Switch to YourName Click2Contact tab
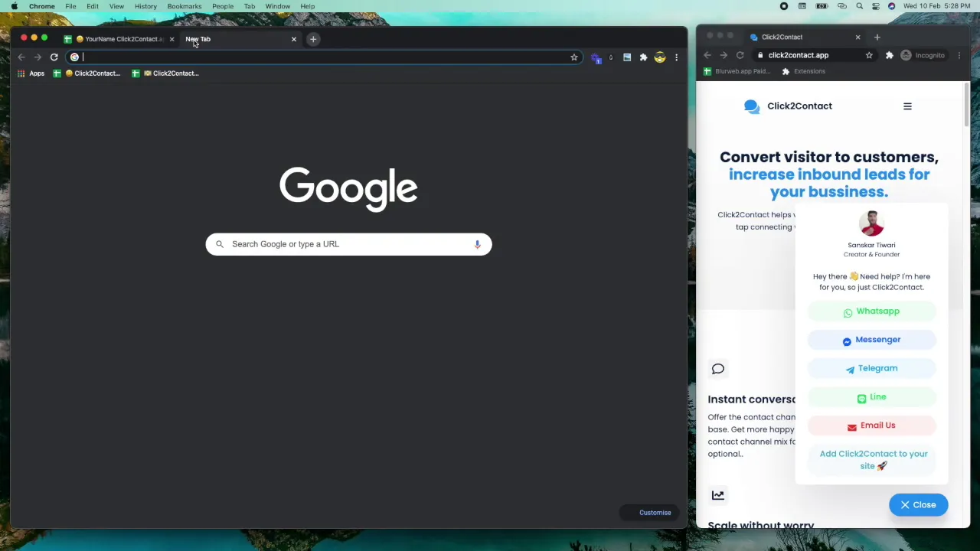This screenshot has width=980, height=551. click(119, 39)
